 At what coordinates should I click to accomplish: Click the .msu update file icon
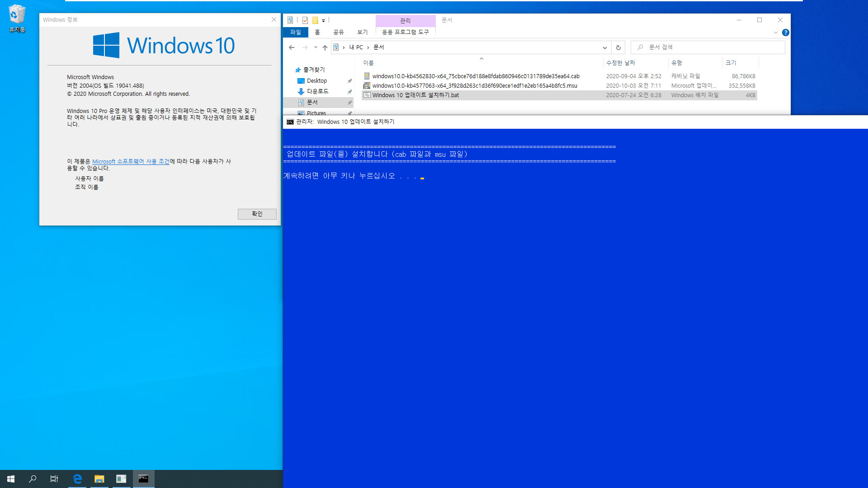click(367, 86)
